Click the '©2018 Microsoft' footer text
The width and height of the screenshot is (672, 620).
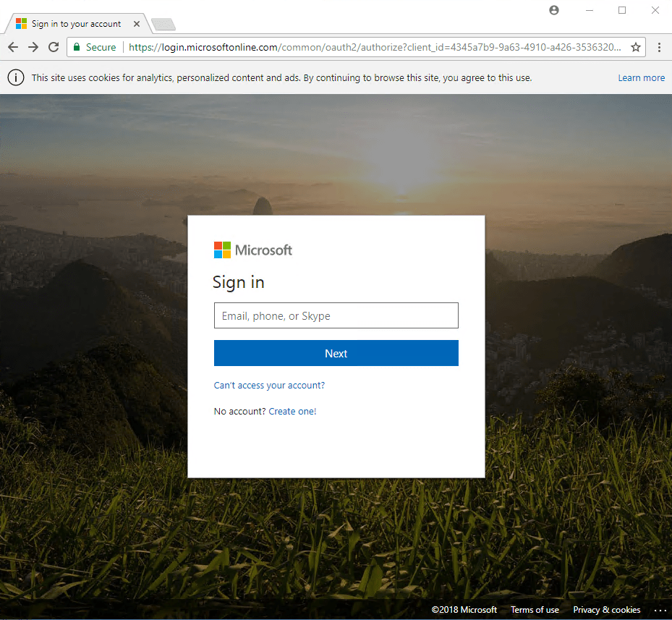464,610
